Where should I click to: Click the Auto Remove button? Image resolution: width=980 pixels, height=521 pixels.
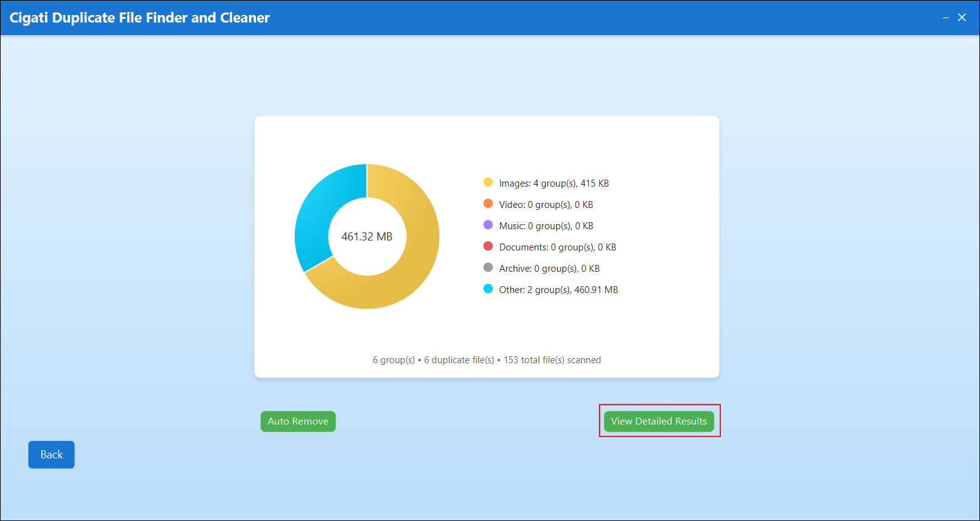[x=298, y=421]
